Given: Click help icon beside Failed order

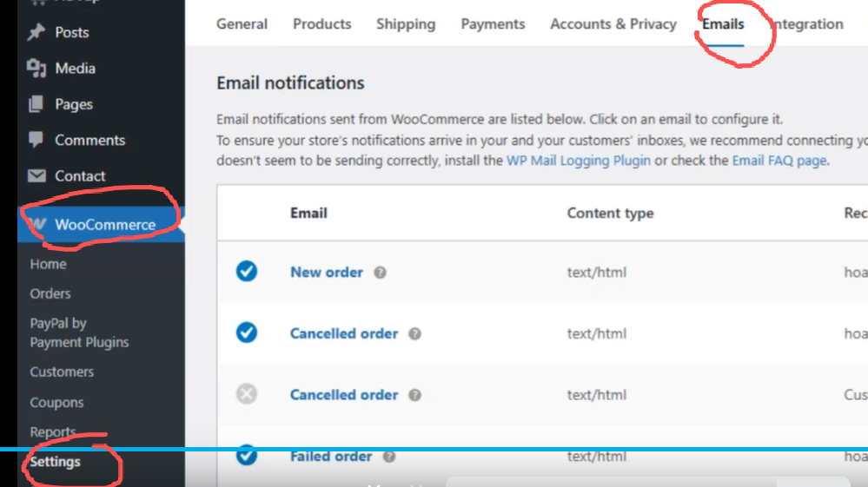Looking at the screenshot, I should pyautogui.click(x=389, y=457).
